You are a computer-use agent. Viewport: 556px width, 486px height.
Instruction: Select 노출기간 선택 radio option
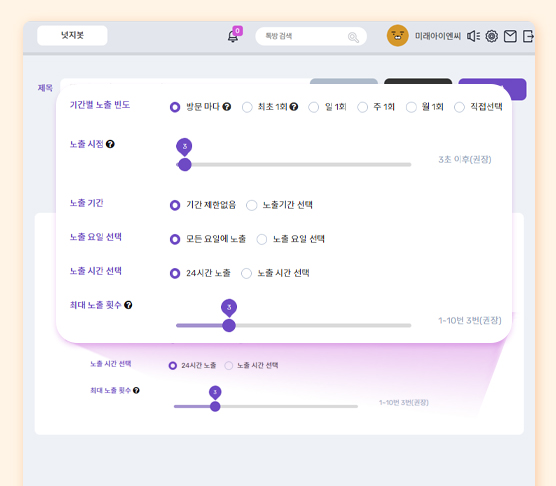click(x=251, y=205)
